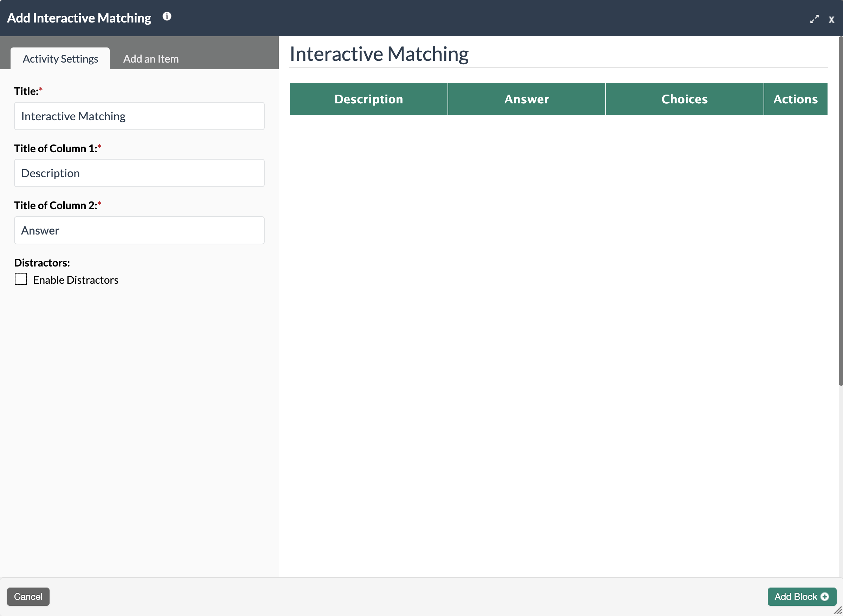Click the Answer column header
843x616 pixels.
527,99
